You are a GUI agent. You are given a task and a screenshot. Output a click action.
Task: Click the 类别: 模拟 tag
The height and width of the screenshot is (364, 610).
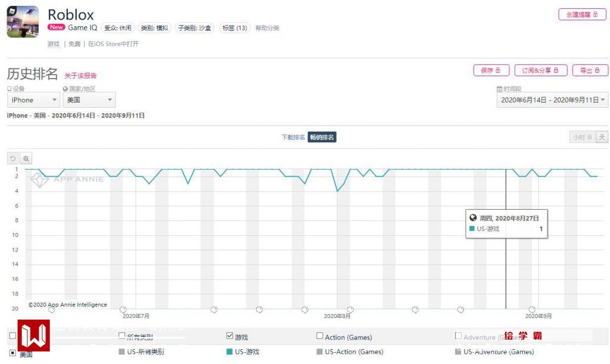[x=154, y=28]
